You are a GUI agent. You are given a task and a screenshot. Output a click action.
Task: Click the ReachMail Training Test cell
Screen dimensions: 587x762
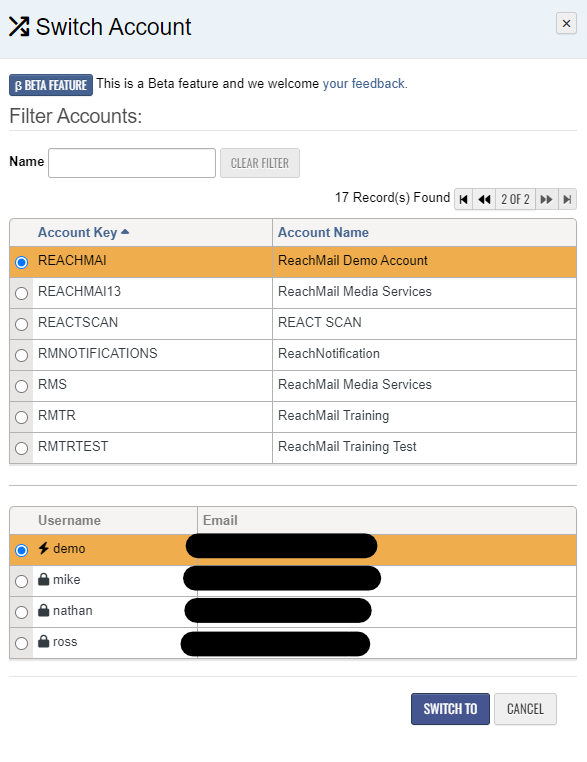(424, 448)
